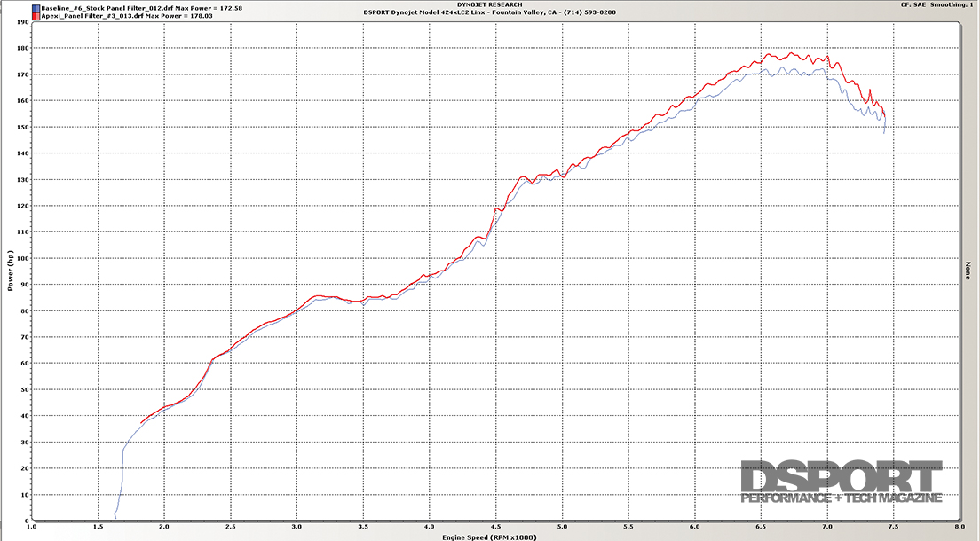Click the 4.0 tick on RPM axis
This screenshot has width=980, height=541.
pos(429,528)
